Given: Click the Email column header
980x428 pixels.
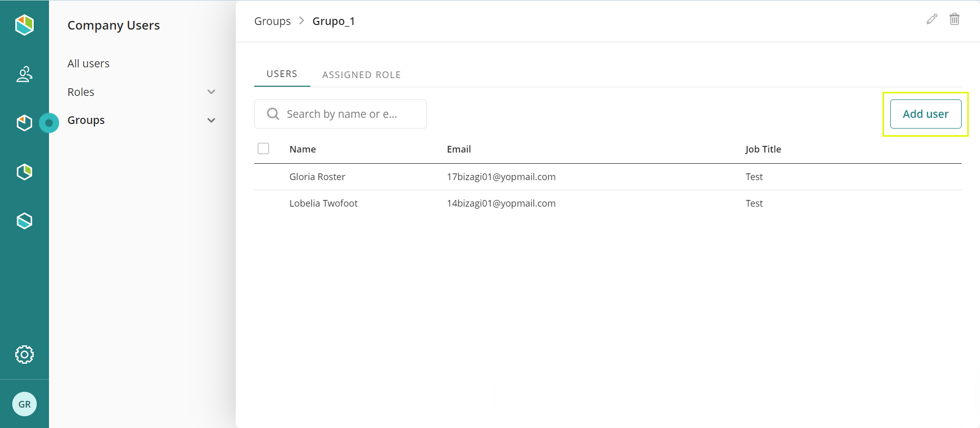Looking at the screenshot, I should tap(459, 149).
